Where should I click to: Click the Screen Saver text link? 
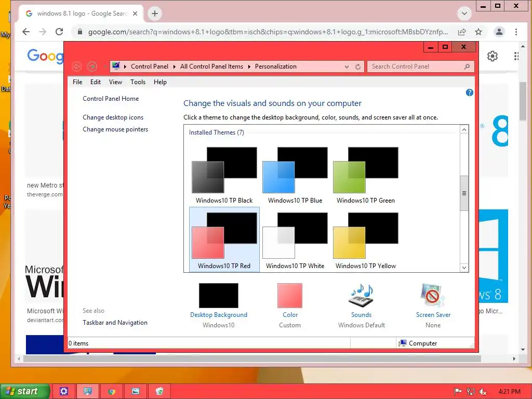433,315
